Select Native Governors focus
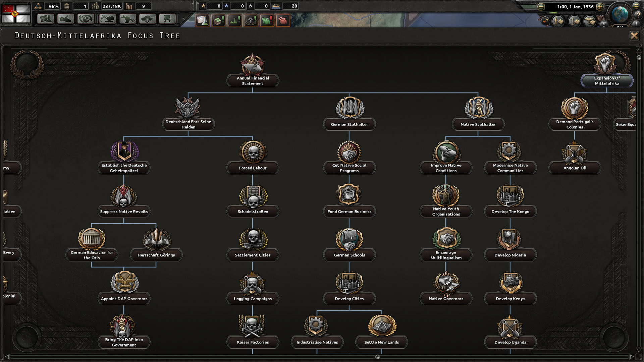The height and width of the screenshot is (362, 644). pyautogui.click(x=446, y=288)
